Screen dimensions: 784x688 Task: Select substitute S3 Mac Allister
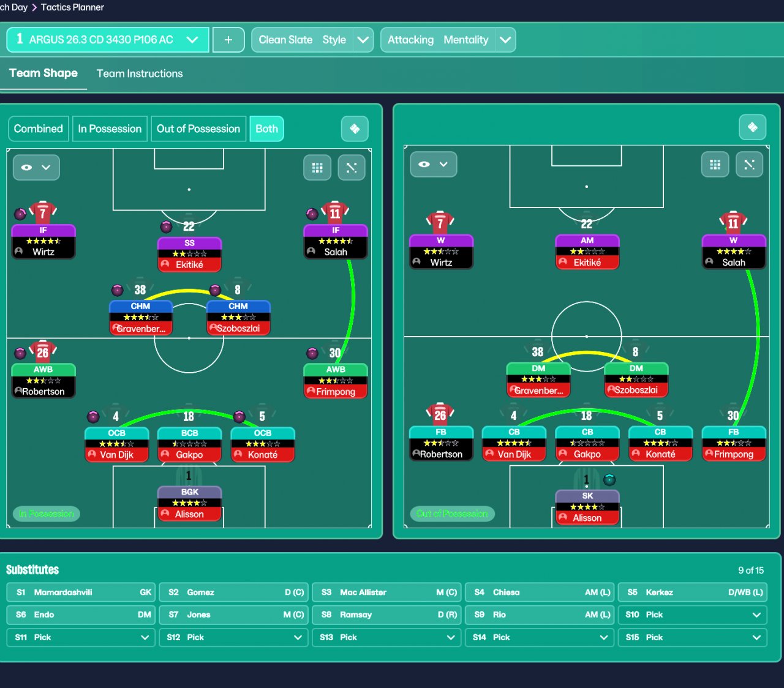(x=386, y=592)
